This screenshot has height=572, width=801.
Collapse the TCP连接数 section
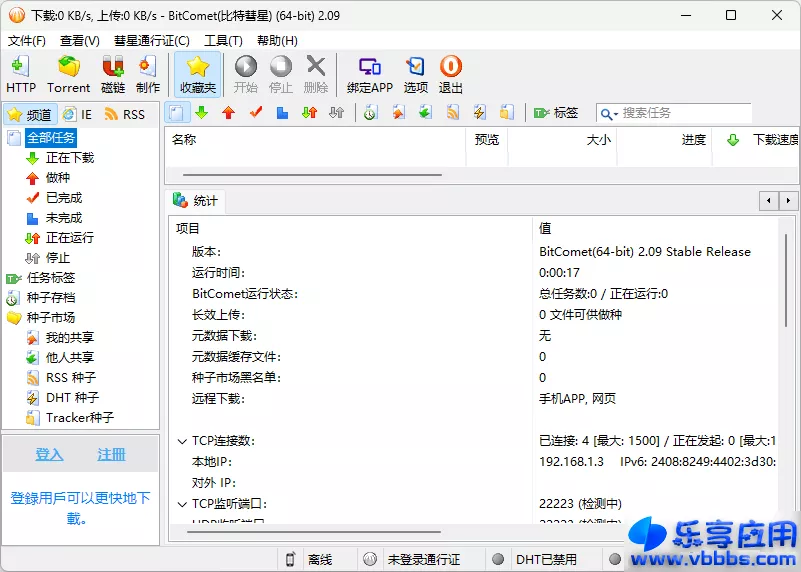(x=182, y=441)
